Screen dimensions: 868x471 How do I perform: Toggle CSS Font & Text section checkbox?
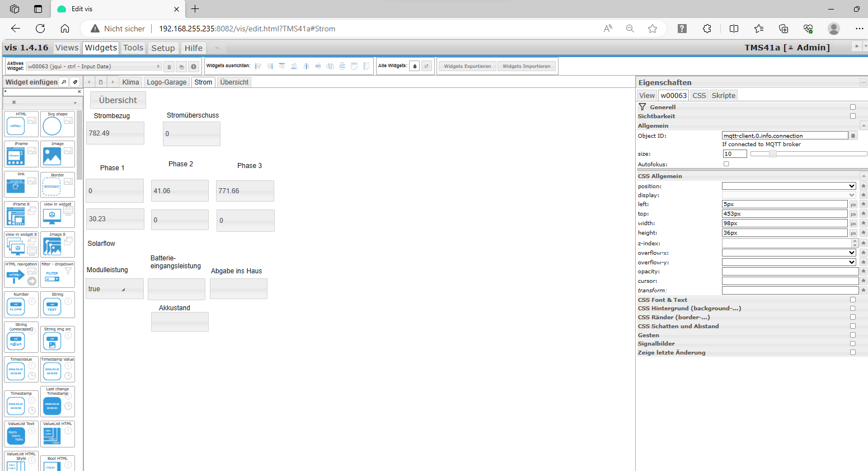point(853,300)
